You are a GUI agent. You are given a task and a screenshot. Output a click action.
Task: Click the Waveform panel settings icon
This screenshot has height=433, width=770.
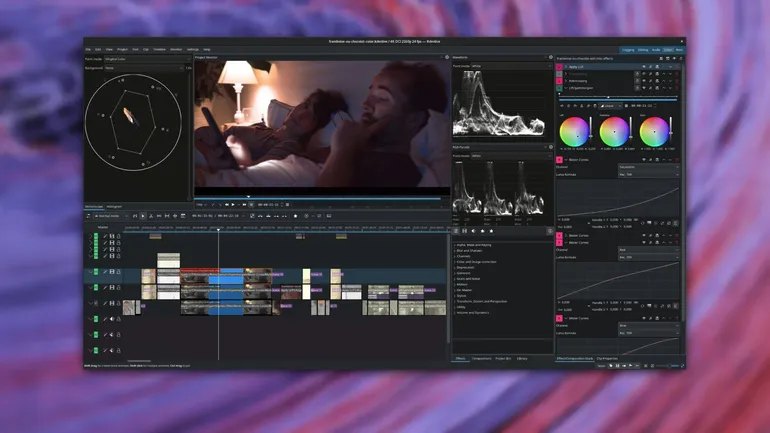pos(550,57)
